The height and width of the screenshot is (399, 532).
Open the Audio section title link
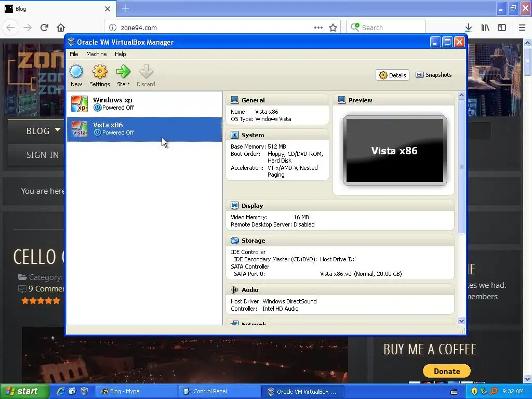pyautogui.click(x=250, y=290)
